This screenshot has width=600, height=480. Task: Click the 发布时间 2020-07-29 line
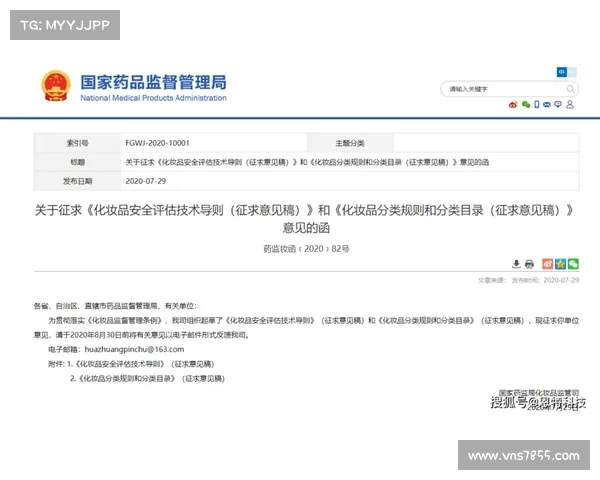tap(545, 280)
